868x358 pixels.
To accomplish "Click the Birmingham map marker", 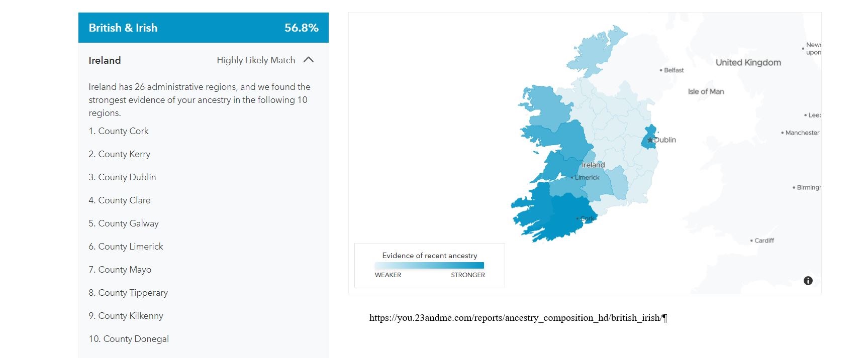I will click(793, 187).
